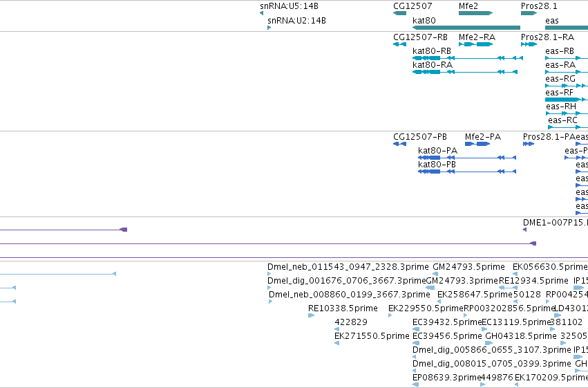588x388 pixels.
Task: Select the EK229550.5prime EST
Action: coord(390,315)
